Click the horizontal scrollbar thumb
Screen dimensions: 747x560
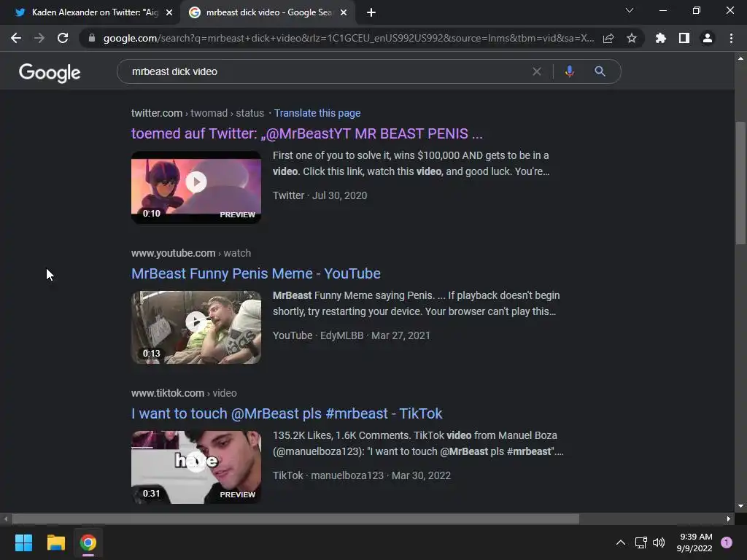(x=295, y=518)
